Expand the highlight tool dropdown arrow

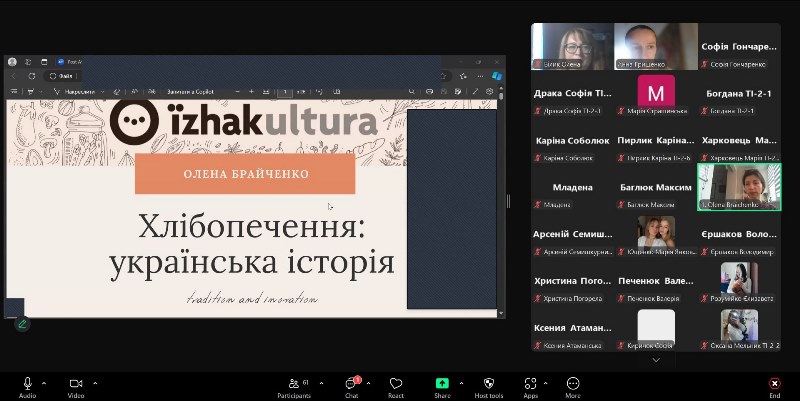click(41, 92)
